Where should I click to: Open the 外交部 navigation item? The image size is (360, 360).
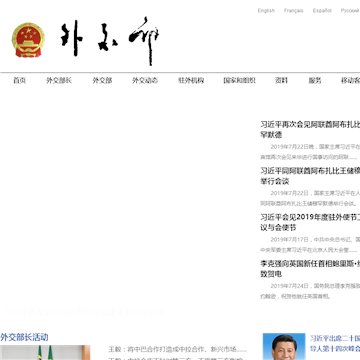[x=102, y=80]
